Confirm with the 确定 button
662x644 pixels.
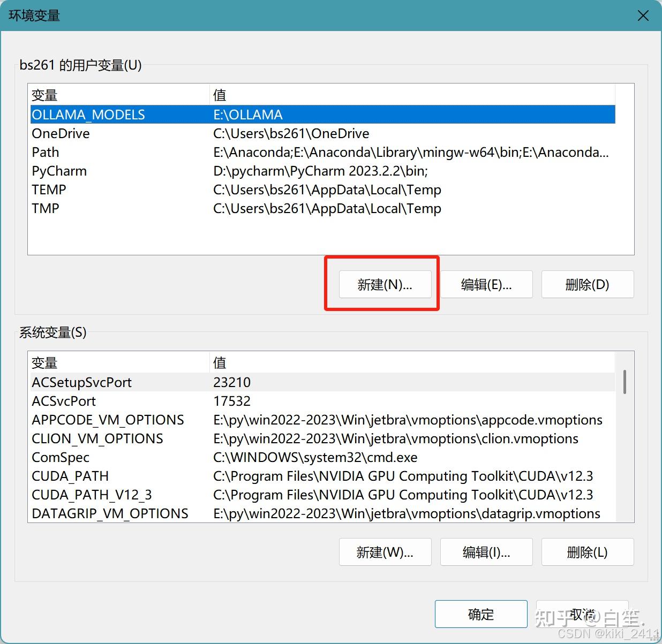(481, 614)
